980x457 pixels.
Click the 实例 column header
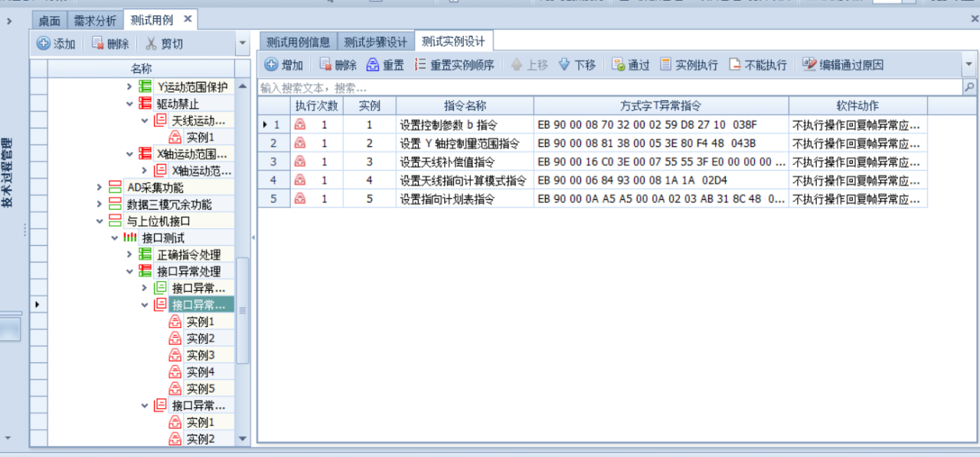tap(369, 106)
